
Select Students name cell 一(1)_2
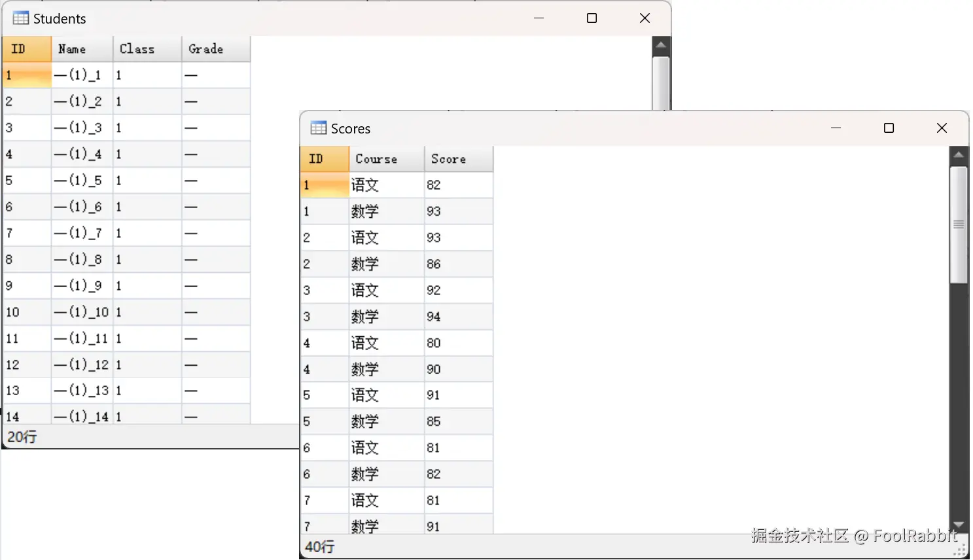[82, 101]
